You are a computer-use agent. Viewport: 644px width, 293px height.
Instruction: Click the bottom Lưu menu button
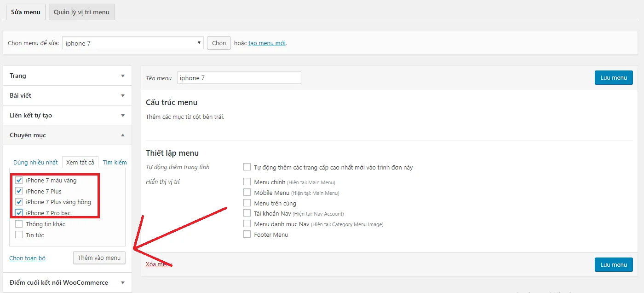tap(614, 265)
